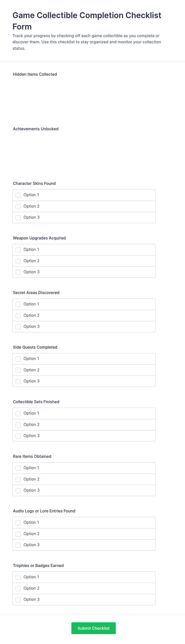Screen dimensions: 185x644
Task: Select Option 3 under Audio Logs or Lore Entries
Action: coord(18,545)
